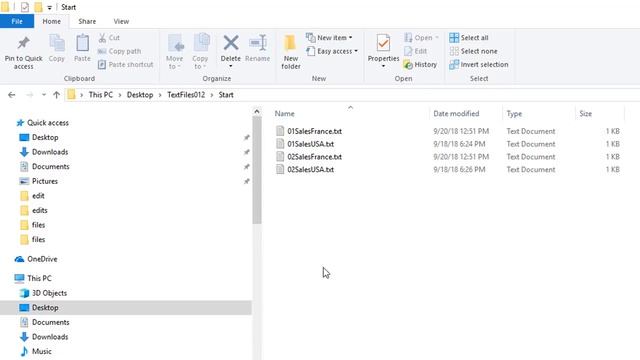Click Select none
Screen dimensions: 640x360
click(473, 51)
